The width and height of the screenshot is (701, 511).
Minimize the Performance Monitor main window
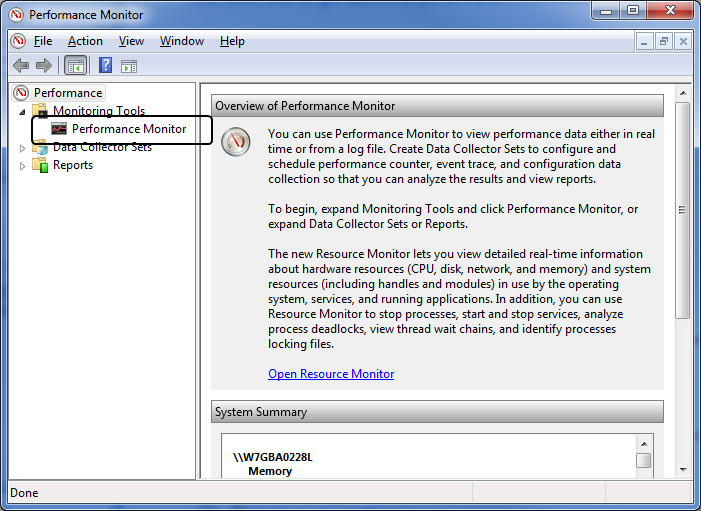[x=606, y=11]
